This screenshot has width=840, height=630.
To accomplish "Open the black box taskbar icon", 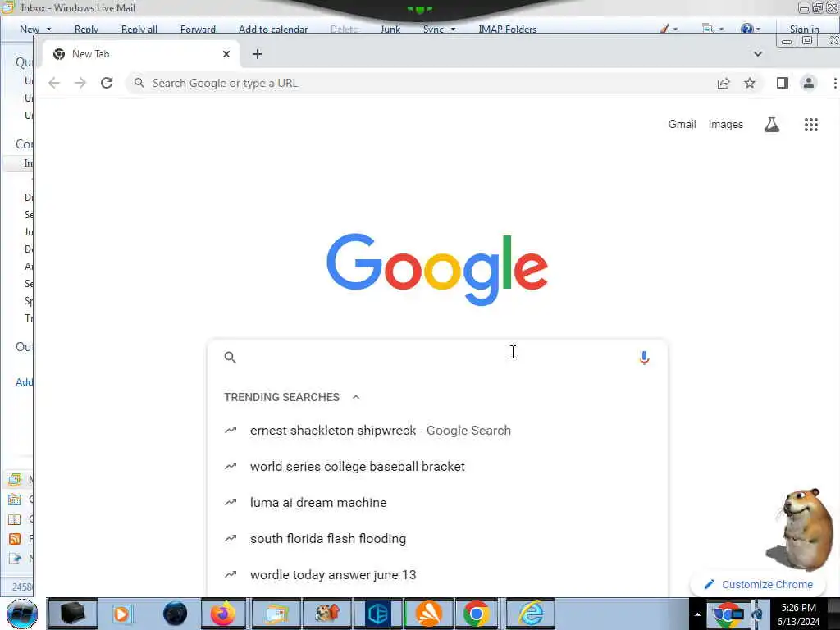I will (x=72, y=614).
